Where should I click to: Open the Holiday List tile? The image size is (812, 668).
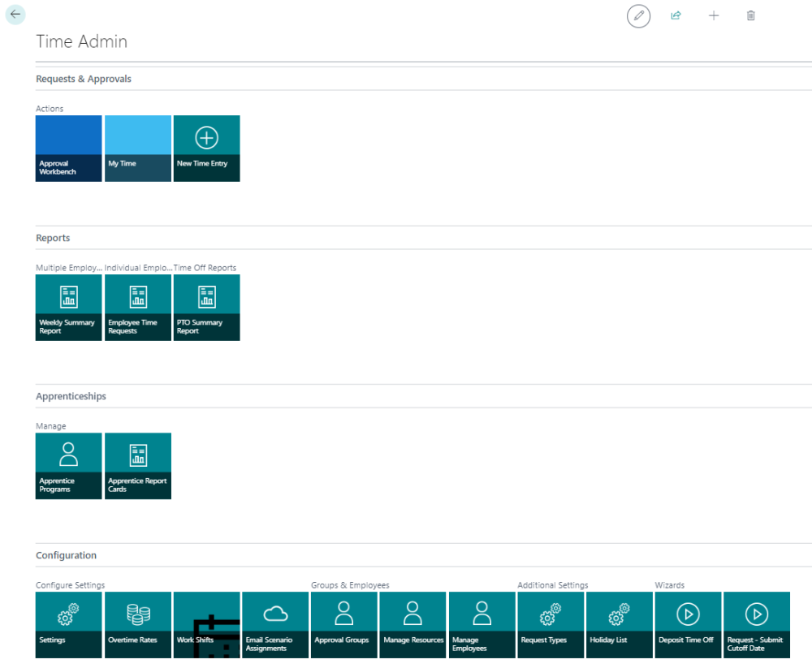pos(620,624)
